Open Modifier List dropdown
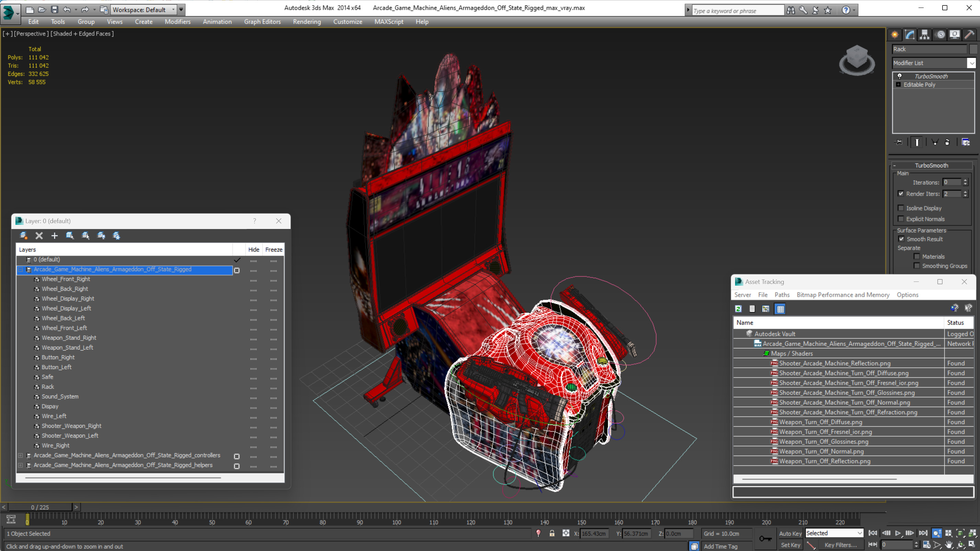 pos(972,63)
